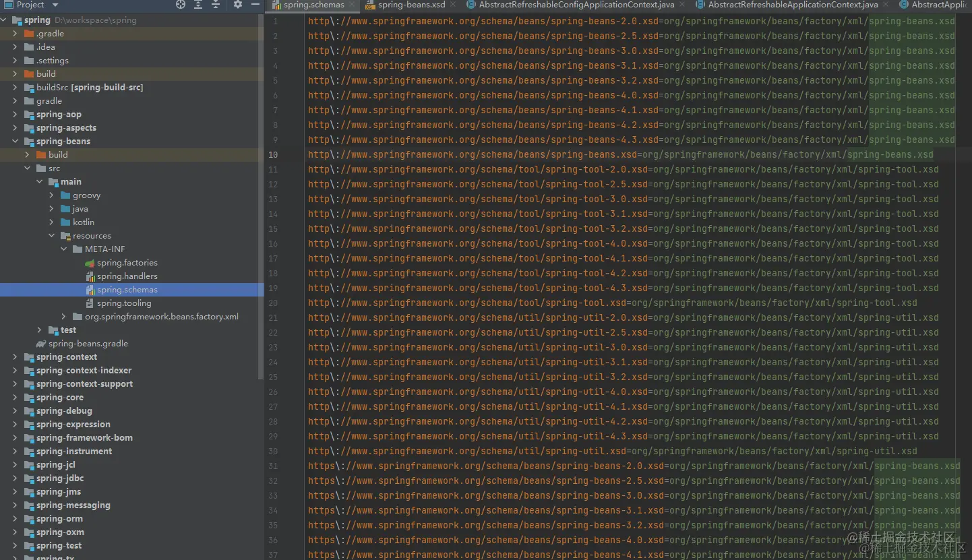The height and width of the screenshot is (560, 972).
Task: Click the spring.factories leaf file icon
Action: [90, 263]
